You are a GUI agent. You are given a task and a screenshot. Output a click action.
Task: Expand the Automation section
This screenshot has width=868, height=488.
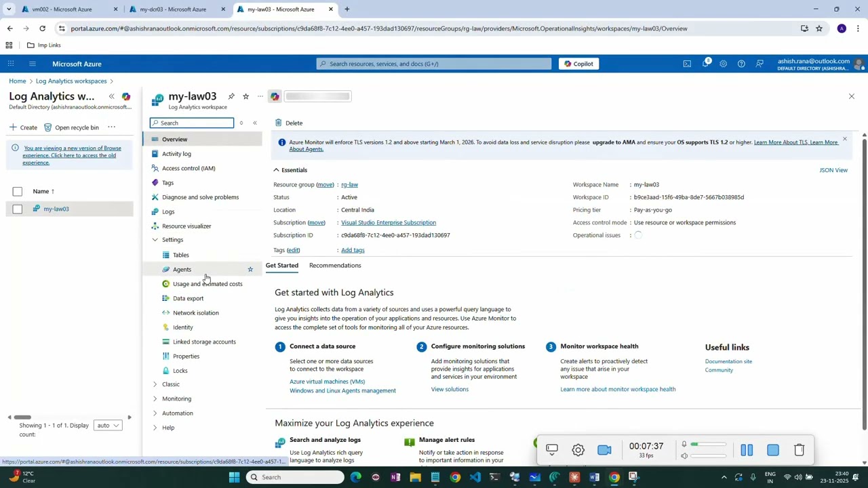click(x=155, y=413)
